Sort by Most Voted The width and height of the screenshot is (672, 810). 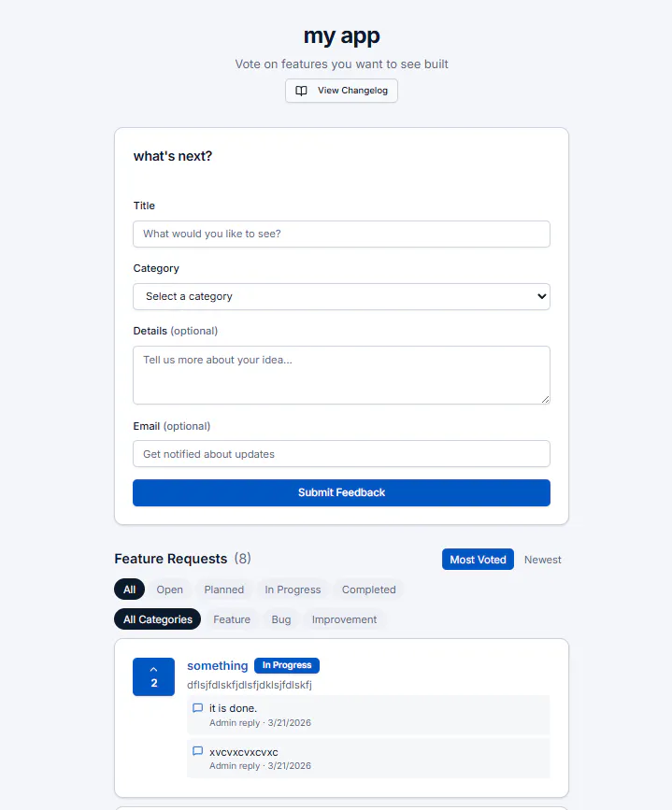[478, 560]
